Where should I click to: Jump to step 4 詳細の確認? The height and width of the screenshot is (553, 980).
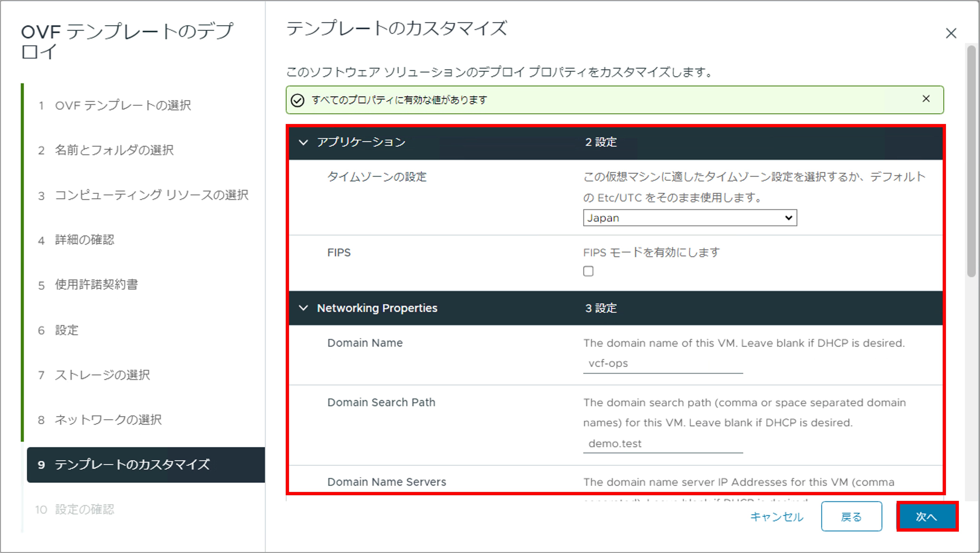tap(85, 240)
